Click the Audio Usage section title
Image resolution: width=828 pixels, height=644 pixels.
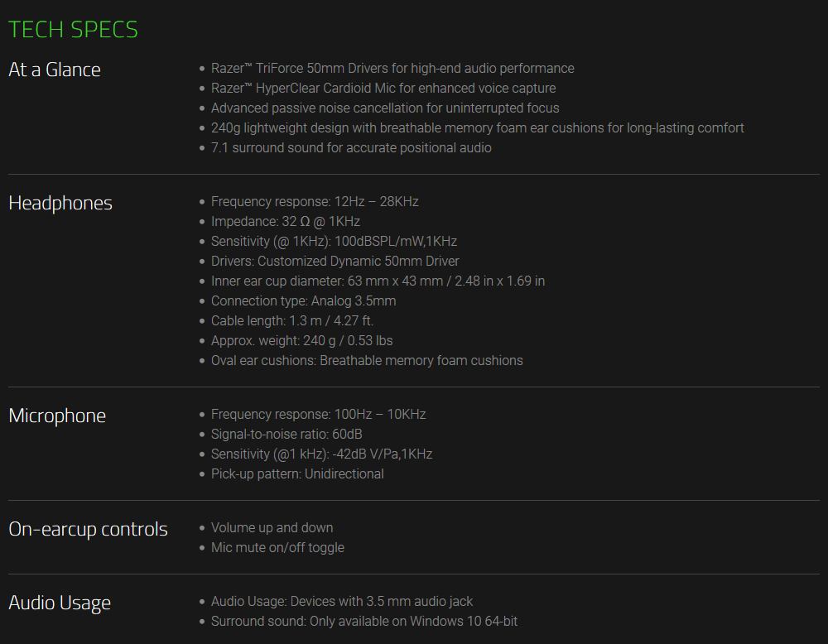(60, 603)
